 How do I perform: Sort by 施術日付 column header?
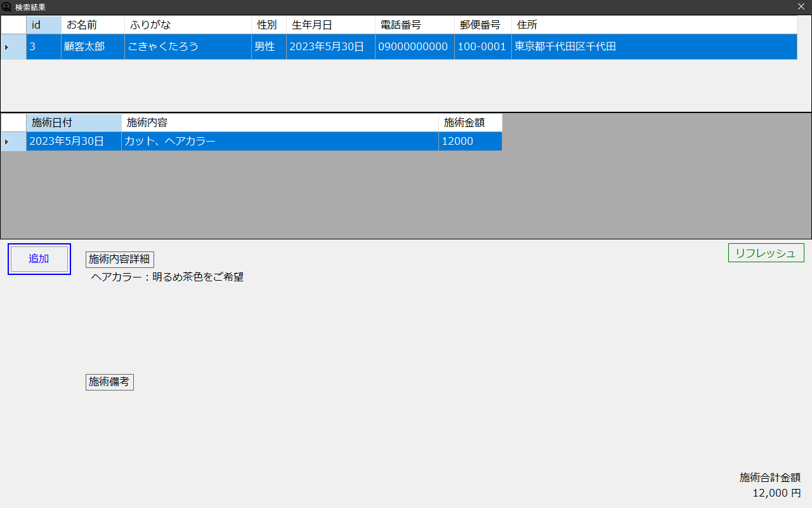pyautogui.click(x=74, y=123)
